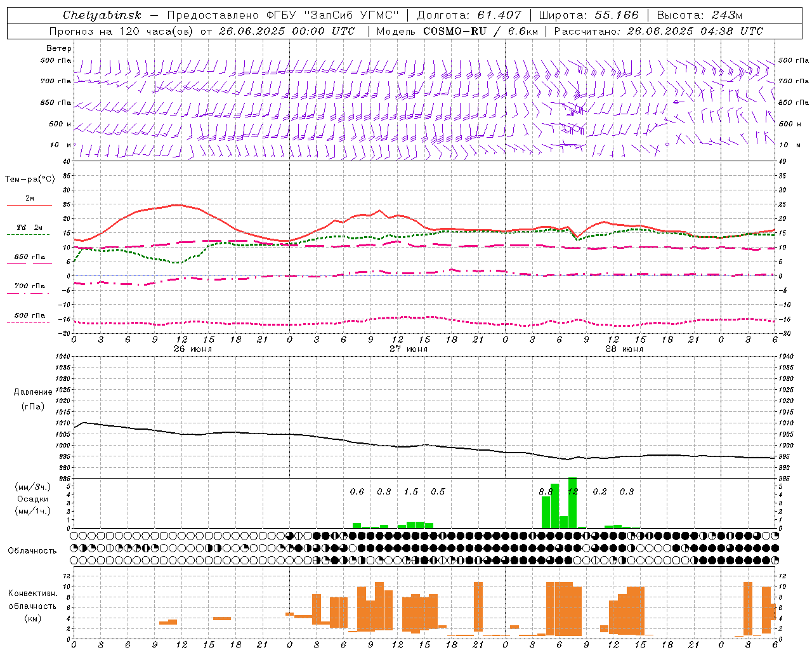This screenshot has width=812, height=650.
Task: Click '500 гПа' entry in temperature legend
Action: pyautogui.click(x=30, y=315)
